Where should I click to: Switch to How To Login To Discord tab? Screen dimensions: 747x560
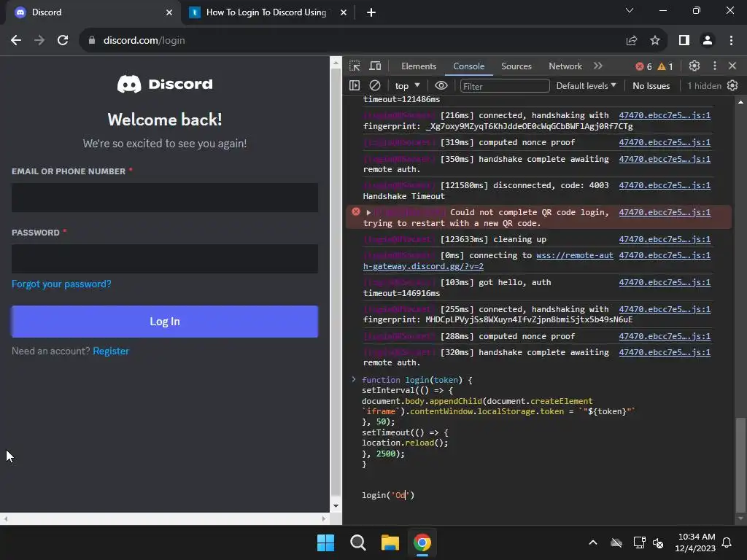[266, 12]
